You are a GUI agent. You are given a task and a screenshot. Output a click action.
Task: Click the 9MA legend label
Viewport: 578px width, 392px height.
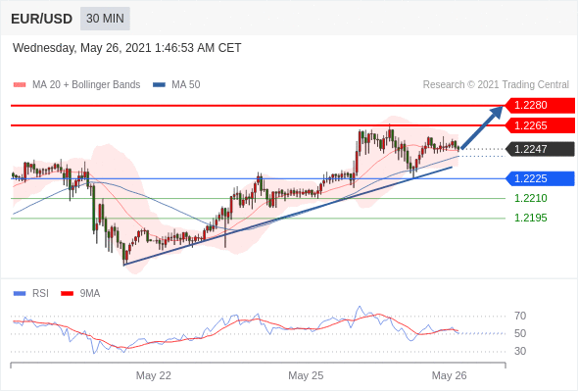90,294
